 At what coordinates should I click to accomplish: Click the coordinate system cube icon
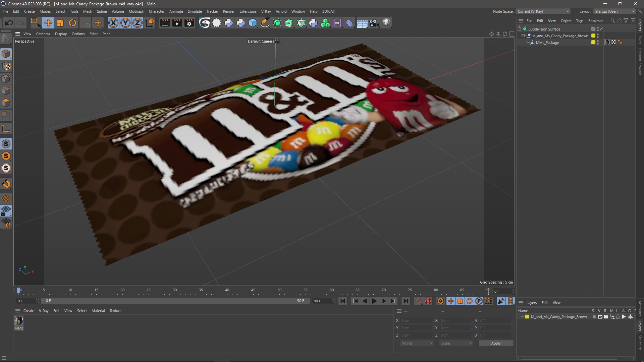pos(151,23)
